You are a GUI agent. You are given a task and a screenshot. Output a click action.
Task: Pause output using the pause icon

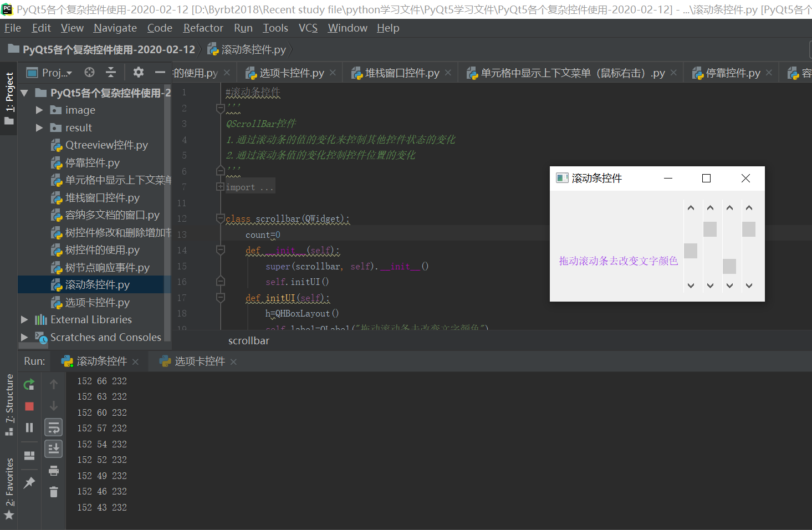(x=29, y=427)
